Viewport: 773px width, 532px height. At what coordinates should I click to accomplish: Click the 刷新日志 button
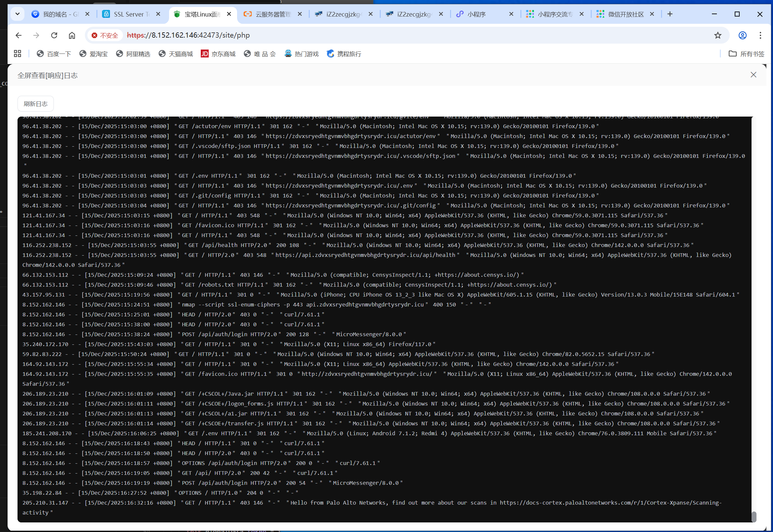pyautogui.click(x=35, y=104)
